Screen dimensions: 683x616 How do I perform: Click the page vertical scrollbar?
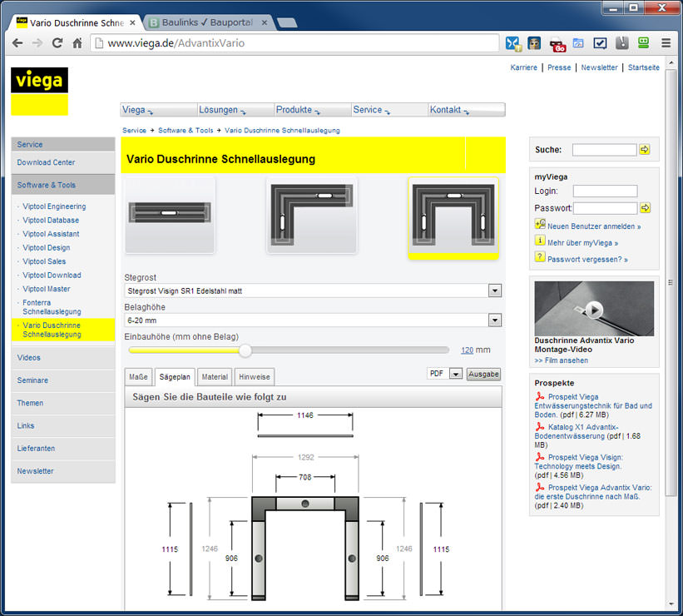671,282
